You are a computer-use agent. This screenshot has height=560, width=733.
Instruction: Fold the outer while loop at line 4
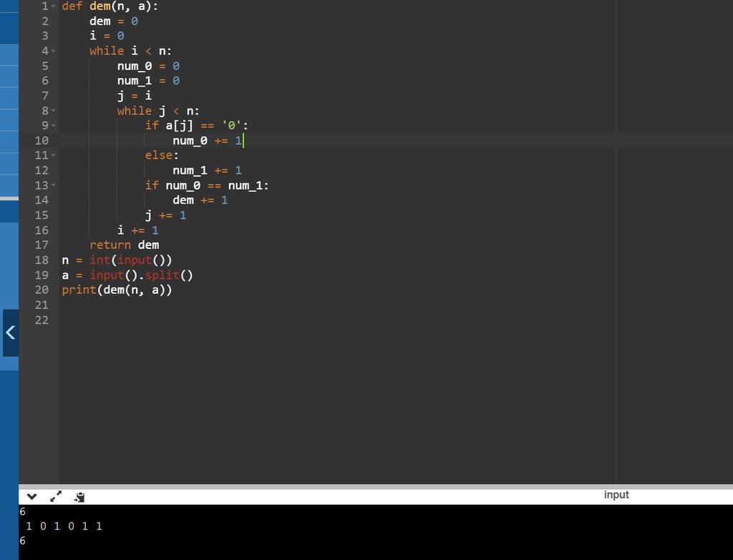tap(54, 51)
